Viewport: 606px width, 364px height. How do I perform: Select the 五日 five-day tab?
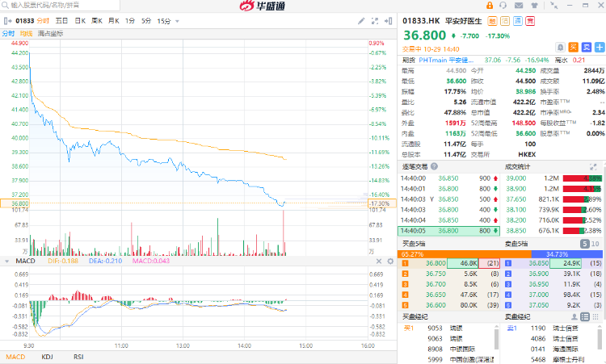[61, 21]
